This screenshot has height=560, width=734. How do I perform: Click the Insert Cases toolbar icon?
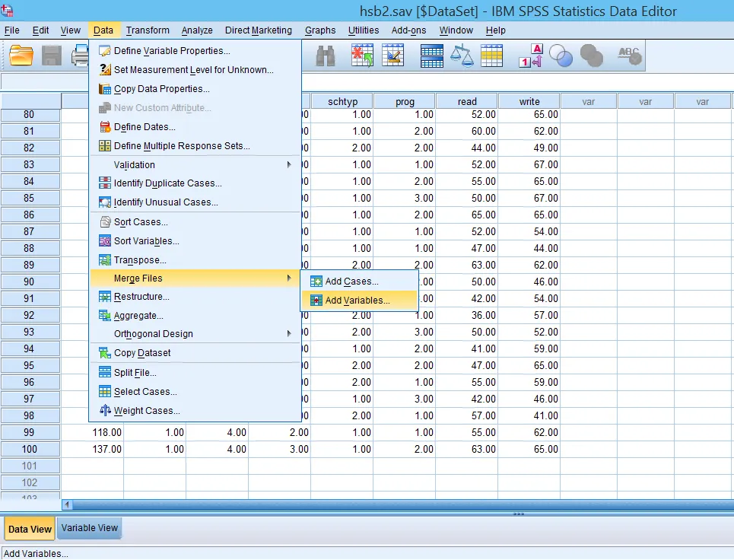(x=363, y=56)
